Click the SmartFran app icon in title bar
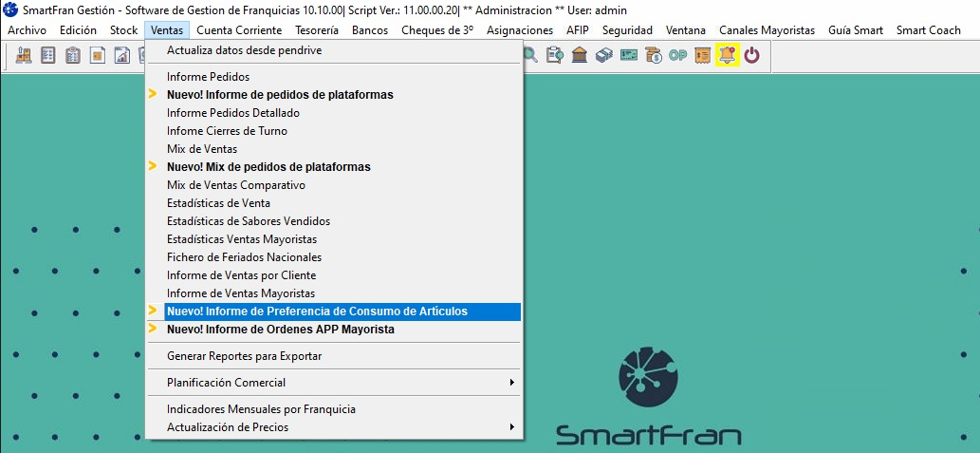Image resolution: width=980 pixels, height=453 pixels. click(10, 10)
